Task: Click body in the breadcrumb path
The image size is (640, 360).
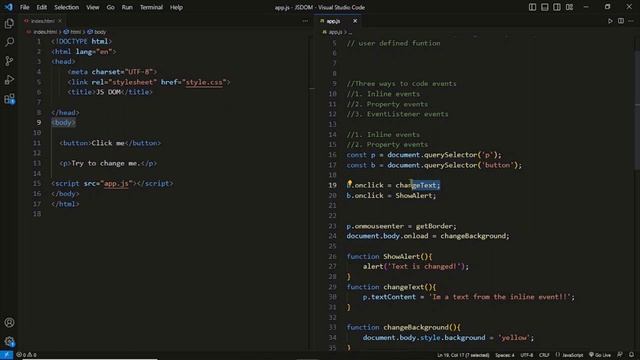Action: coord(100,31)
